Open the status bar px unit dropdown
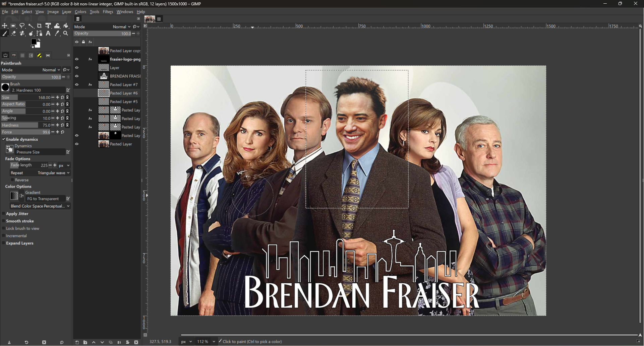644x346 pixels. click(x=187, y=342)
